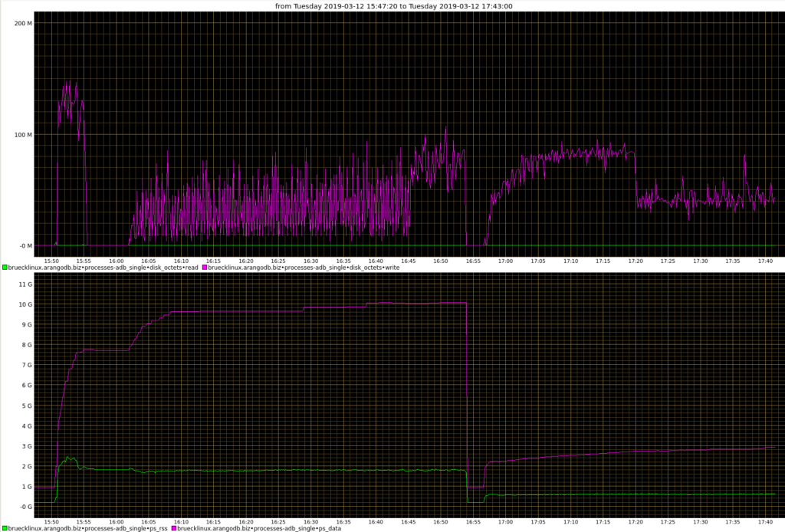The width and height of the screenshot is (785, 532).
Task: Click the 15:50 label on the upper chart axis
Action: tap(51, 261)
